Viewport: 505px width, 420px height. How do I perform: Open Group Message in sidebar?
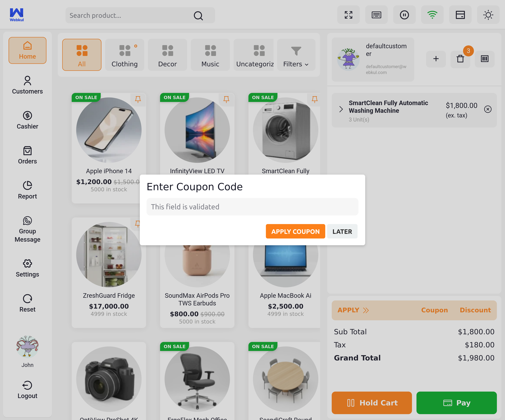(27, 229)
